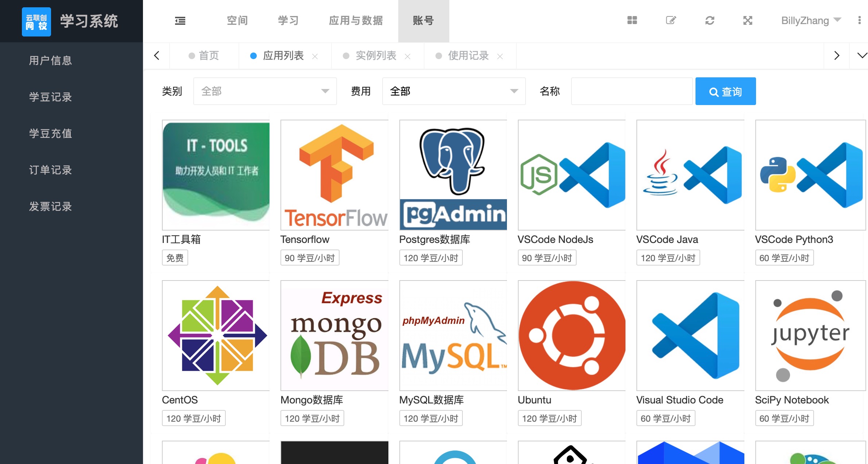Switch to the 应用与数据 top menu

pyautogui.click(x=356, y=20)
